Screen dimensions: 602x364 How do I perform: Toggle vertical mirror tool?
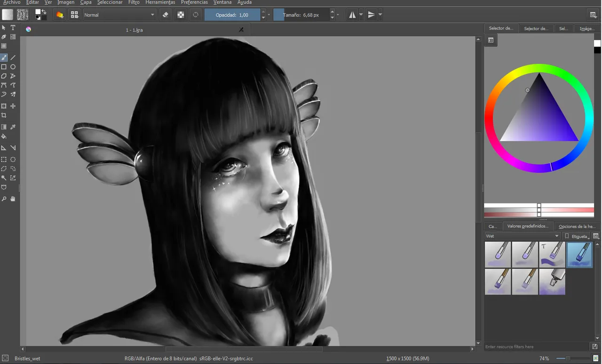[372, 15]
